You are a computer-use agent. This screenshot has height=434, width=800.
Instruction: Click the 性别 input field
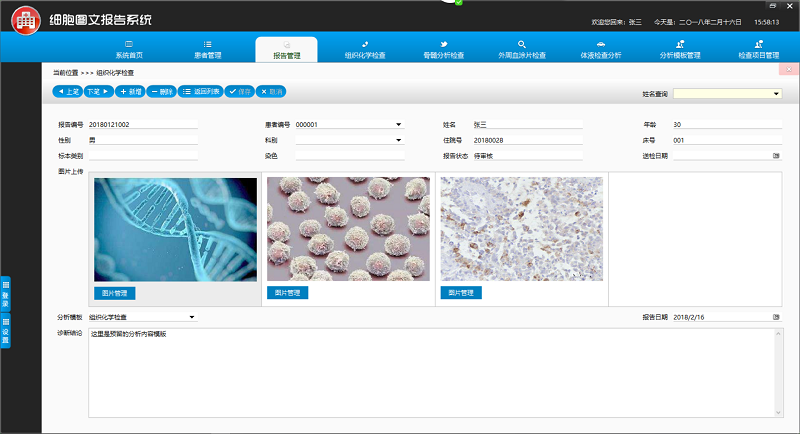(x=143, y=140)
